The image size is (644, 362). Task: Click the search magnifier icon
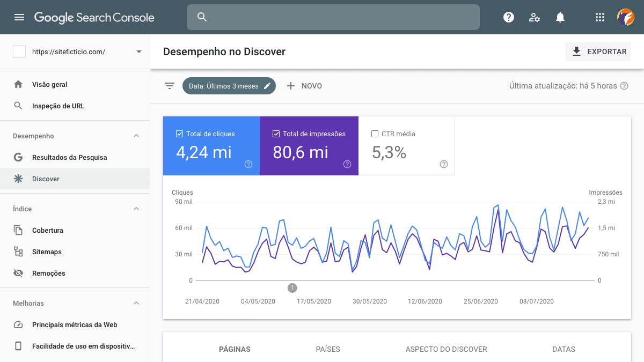click(x=202, y=17)
